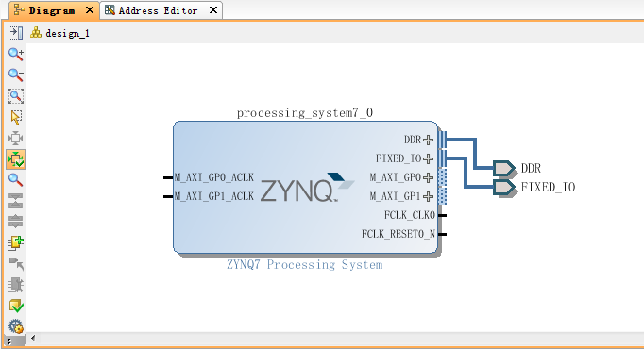Click the Collapse All icon
The width and height of the screenshot is (644, 349).
(x=16, y=201)
